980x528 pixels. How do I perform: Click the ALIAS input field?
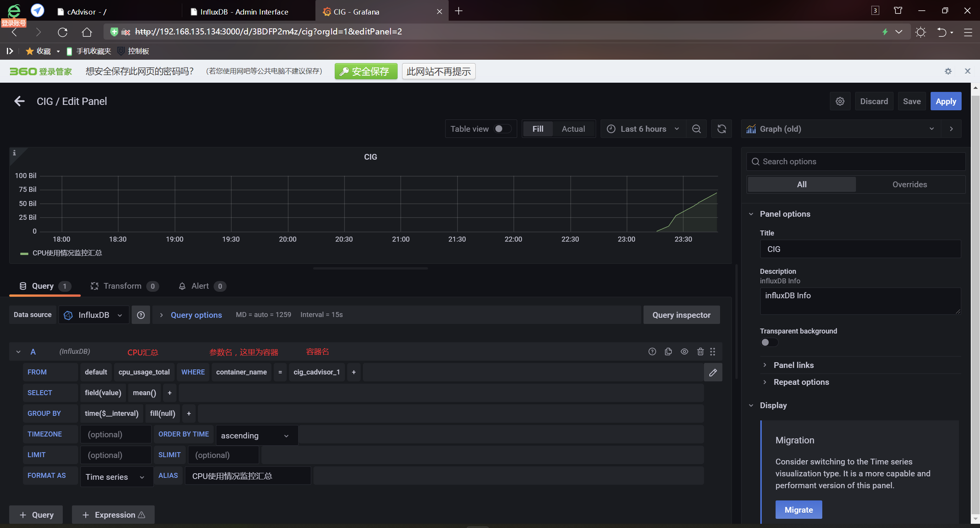(248, 476)
